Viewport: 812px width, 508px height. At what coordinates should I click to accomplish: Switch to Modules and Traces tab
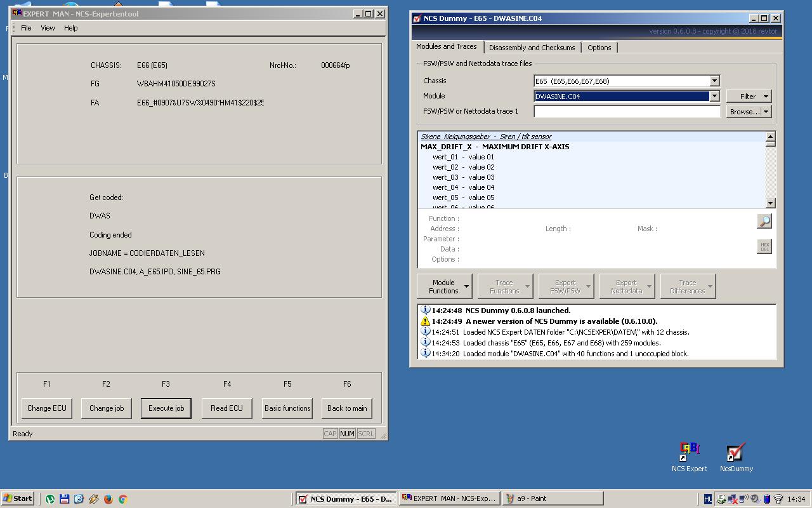[x=447, y=46]
